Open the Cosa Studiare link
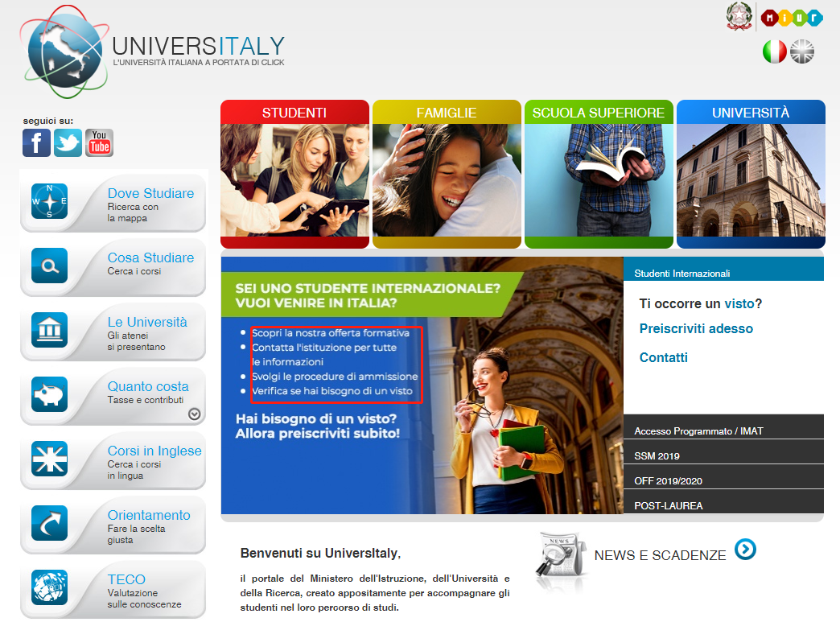Viewport: 840px width, 622px height. pos(150,257)
